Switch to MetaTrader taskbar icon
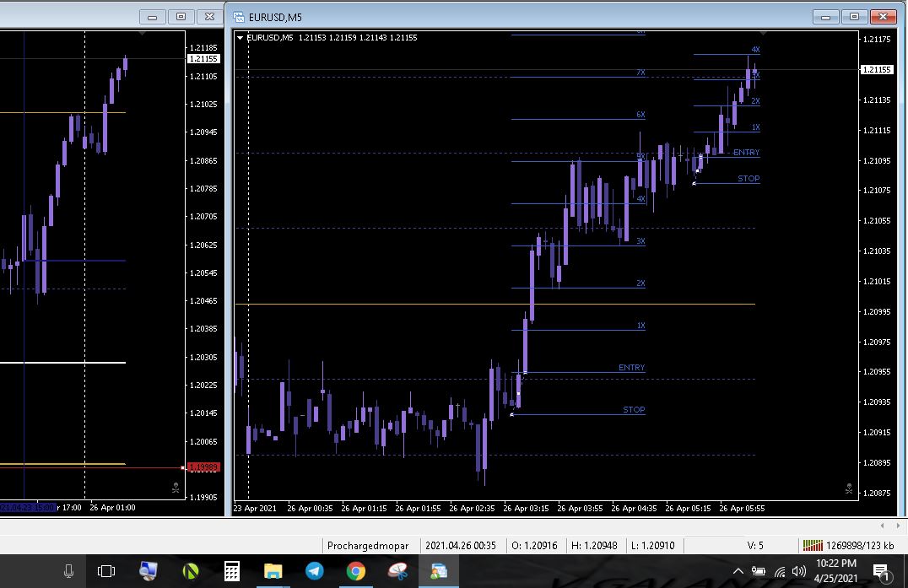 click(438, 571)
